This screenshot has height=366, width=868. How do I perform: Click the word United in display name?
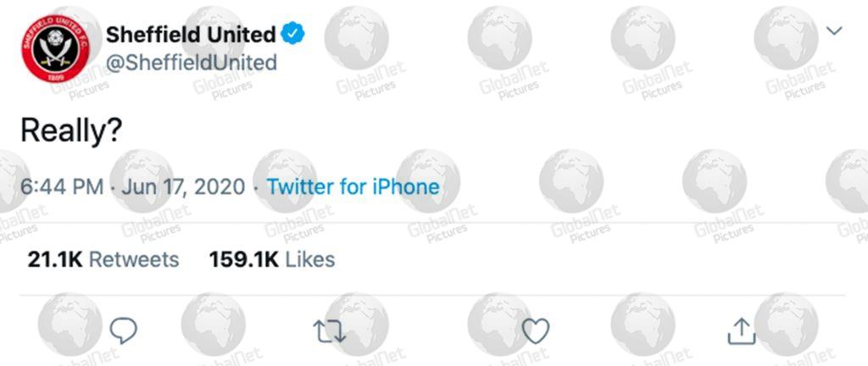coord(242,35)
